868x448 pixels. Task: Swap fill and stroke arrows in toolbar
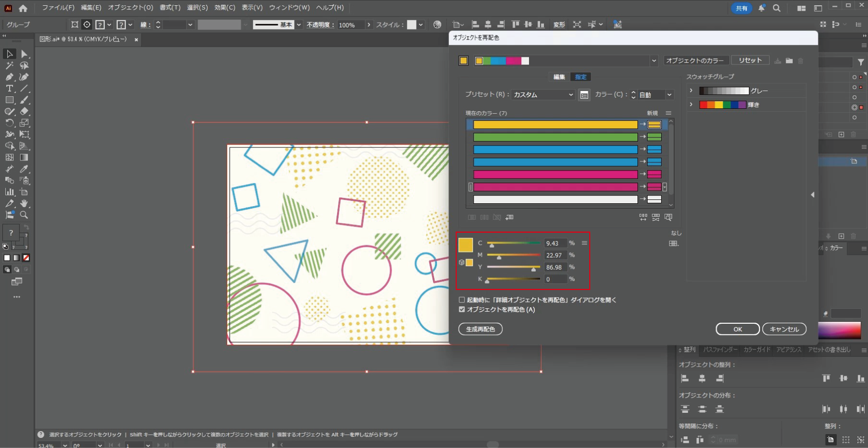pos(27,227)
